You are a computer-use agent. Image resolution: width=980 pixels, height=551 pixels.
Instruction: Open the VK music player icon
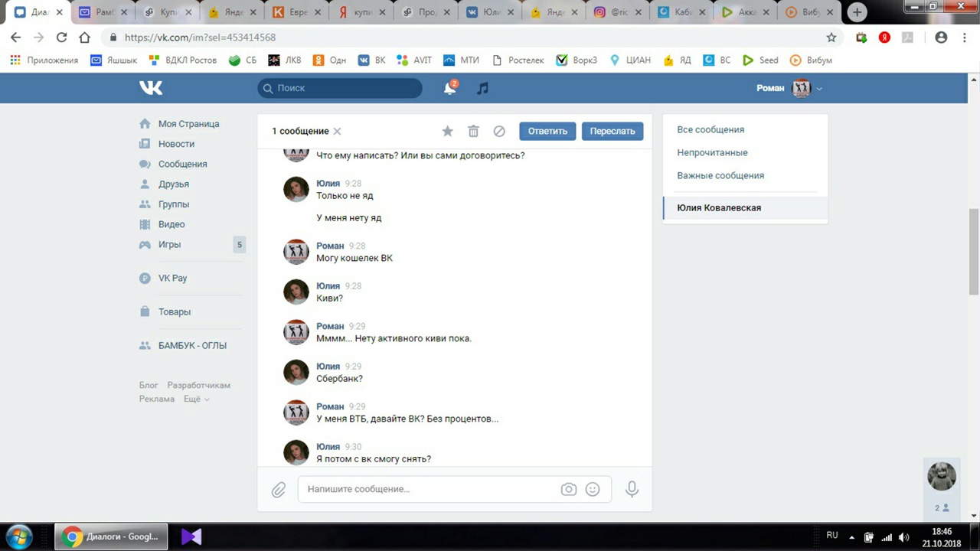click(482, 88)
